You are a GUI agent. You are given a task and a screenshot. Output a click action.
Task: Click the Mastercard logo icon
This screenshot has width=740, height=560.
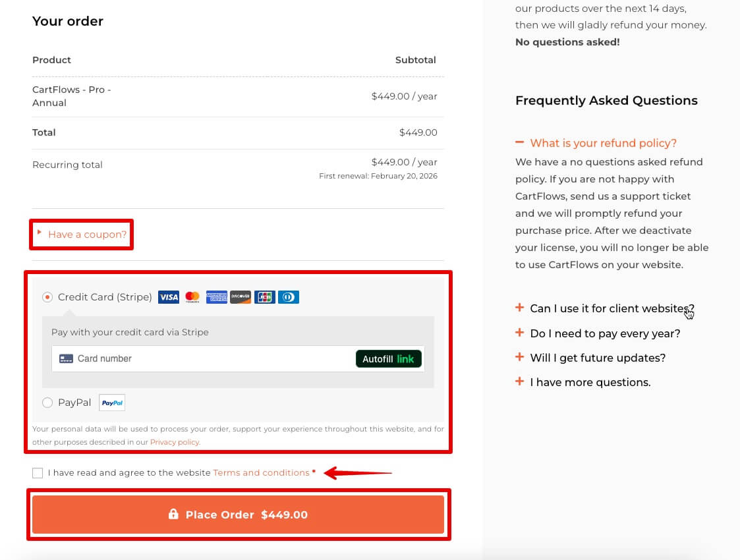[192, 297]
